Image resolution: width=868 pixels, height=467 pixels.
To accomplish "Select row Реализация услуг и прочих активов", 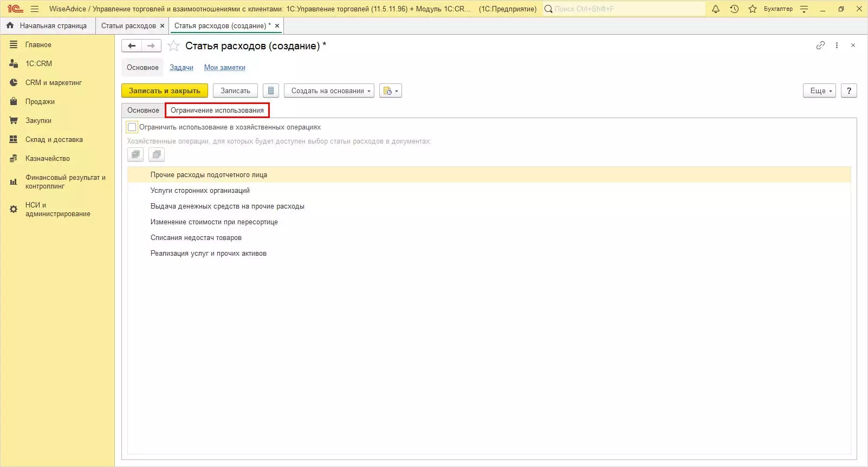I will coord(489,253).
